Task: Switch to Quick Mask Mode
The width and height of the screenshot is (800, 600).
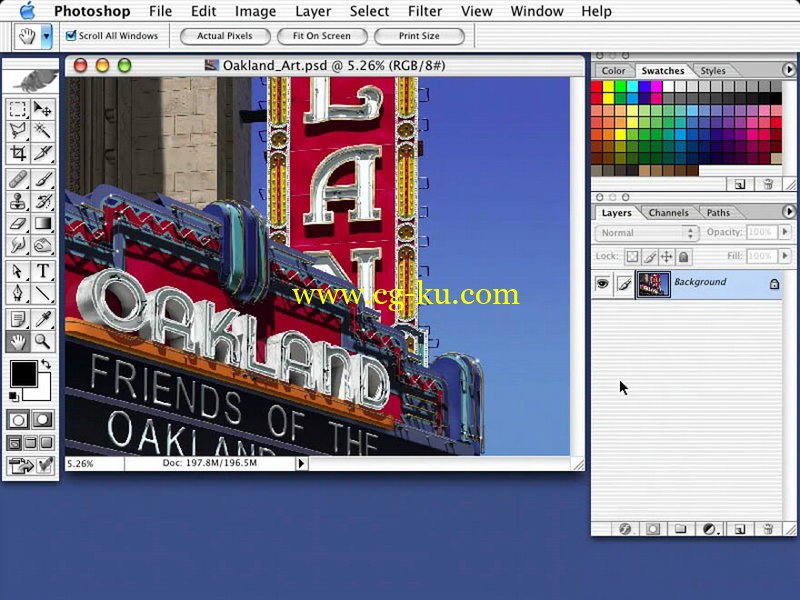Action: tap(43, 420)
